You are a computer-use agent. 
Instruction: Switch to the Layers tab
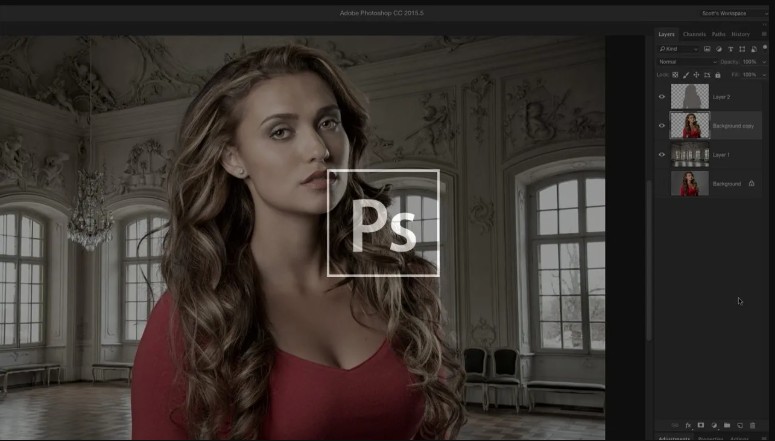pyautogui.click(x=666, y=34)
